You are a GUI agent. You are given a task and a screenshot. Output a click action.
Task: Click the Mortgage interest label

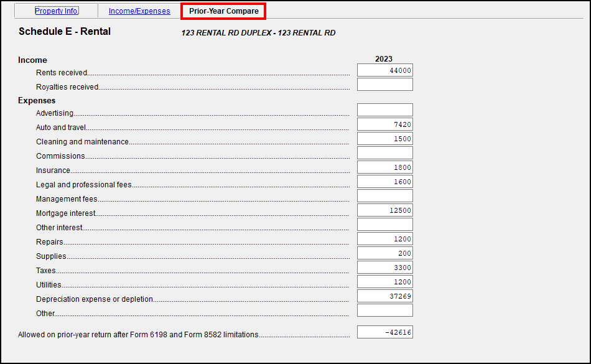pos(65,213)
